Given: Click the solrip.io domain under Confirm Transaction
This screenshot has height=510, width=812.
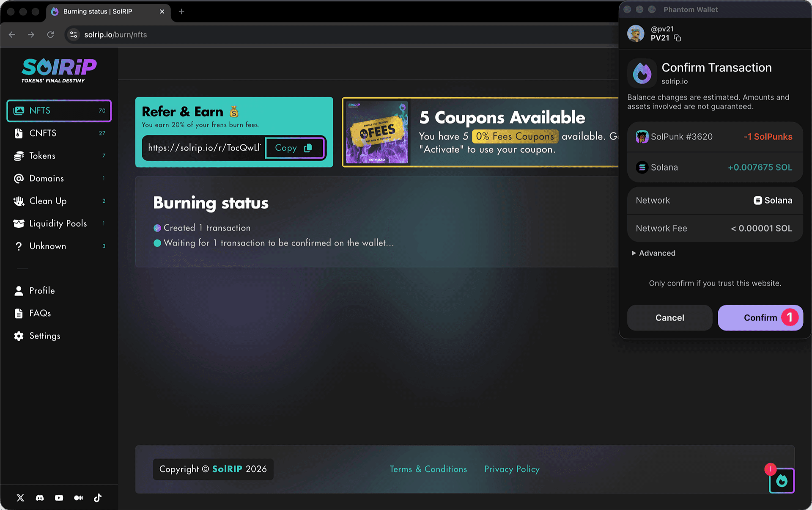Looking at the screenshot, I should [x=675, y=81].
